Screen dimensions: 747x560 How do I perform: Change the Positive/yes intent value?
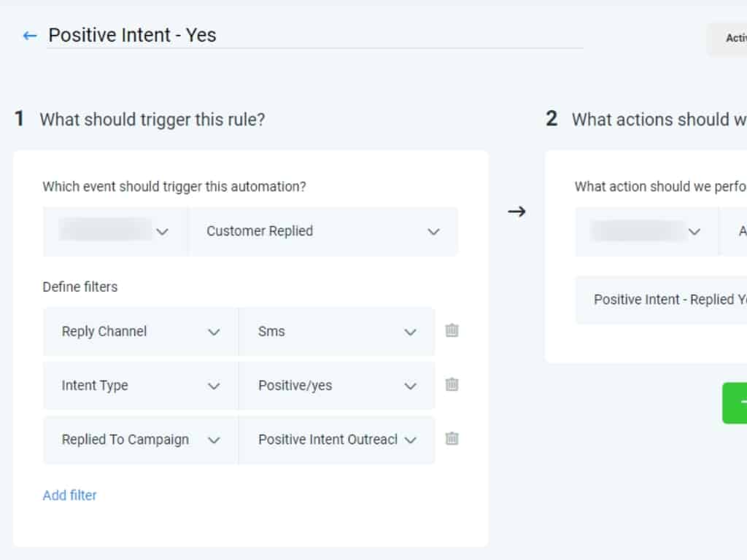[336, 386]
